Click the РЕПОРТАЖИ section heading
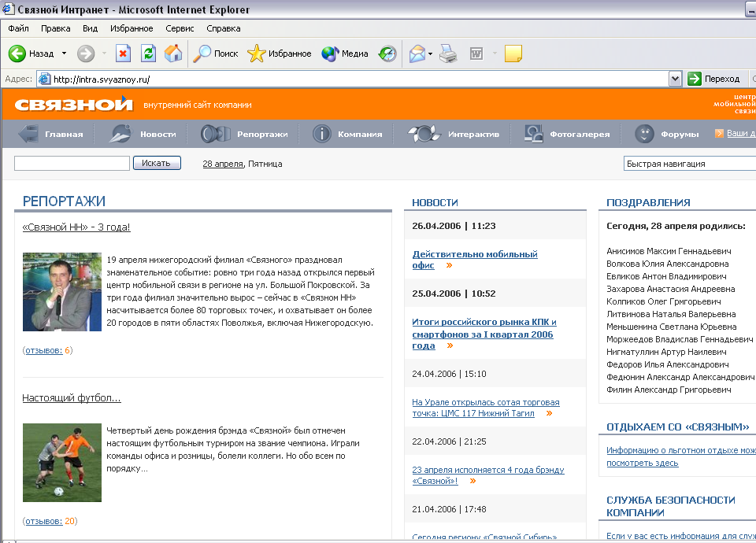 click(x=64, y=201)
